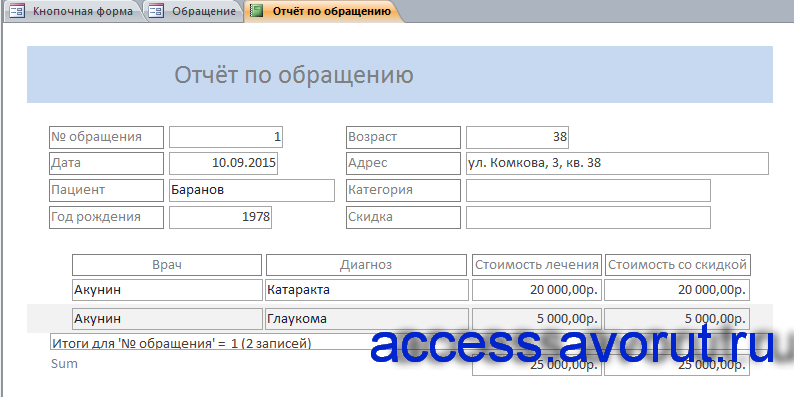Click the report icon on Отчёт по обращению tab

pyautogui.click(x=257, y=11)
